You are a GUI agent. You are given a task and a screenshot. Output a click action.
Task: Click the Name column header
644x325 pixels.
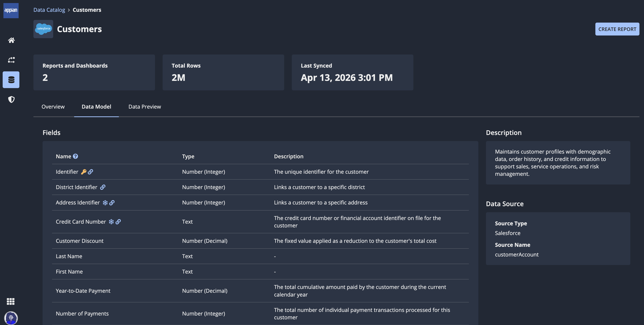[x=63, y=156]
